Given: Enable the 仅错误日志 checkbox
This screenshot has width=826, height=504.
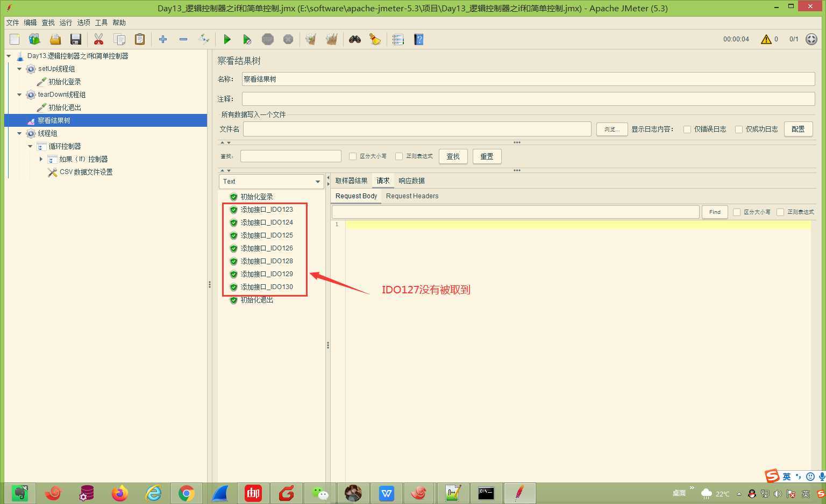Looking at the screenshot, I should [x=687, y=129].
